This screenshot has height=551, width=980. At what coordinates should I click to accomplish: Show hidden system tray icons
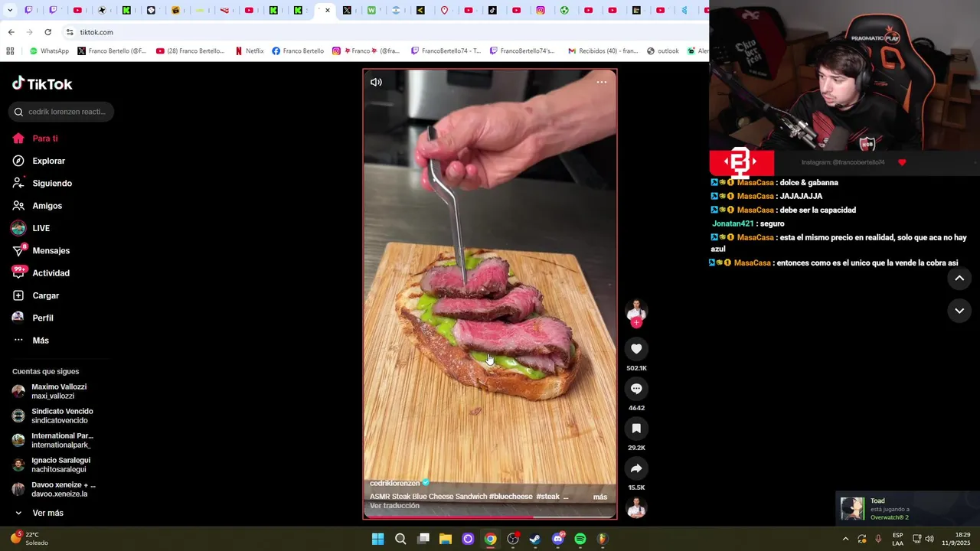click(x=845, y=539)
